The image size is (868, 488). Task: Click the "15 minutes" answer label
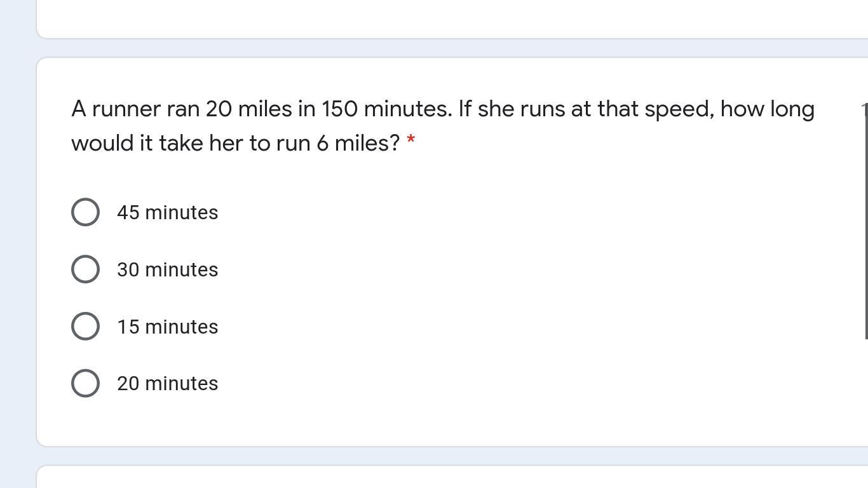[167, 327]
